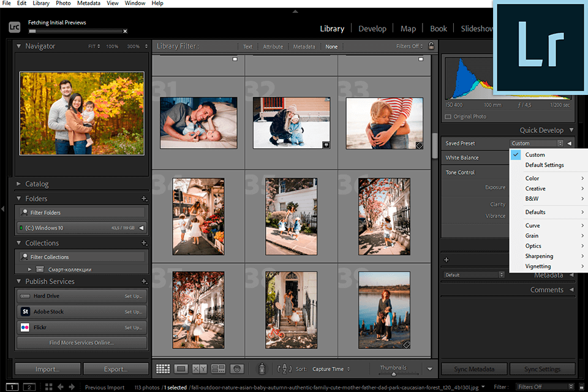588x392 pixels.
Task: Click the Flickr service icon
Action: (25, 327)
